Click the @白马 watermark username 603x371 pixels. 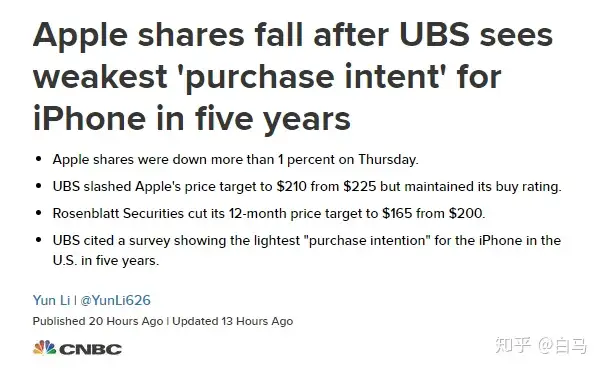coord(562,345)
